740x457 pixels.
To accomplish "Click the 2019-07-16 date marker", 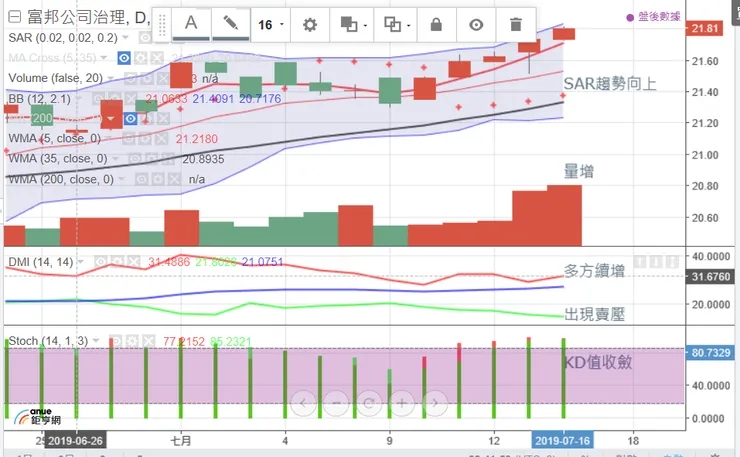I will [562, 441].
